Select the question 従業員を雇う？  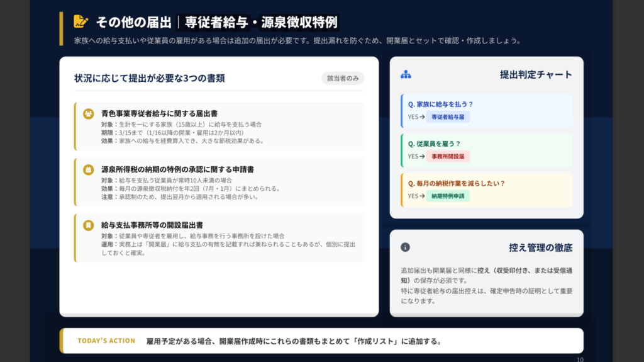pos(434,144)
